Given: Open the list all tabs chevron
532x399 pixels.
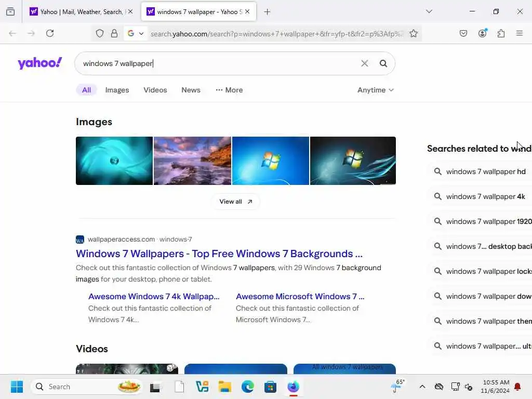Looking at the screenshot, I should coord(429,11).
